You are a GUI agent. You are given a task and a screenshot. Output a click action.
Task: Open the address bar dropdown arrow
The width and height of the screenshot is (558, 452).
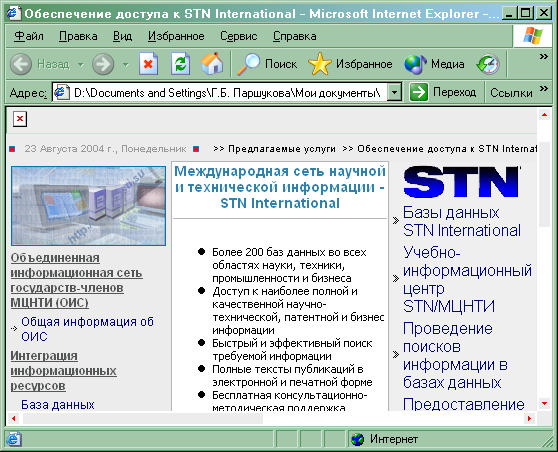click(394, 93)
